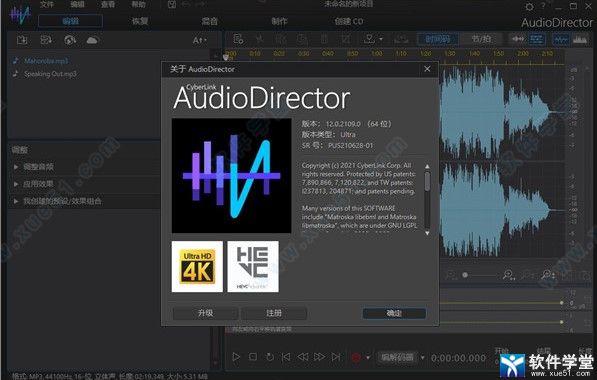597x380 pixels.
Task: Click the cloud icon in library toolbar
Action: click(93, 40)
